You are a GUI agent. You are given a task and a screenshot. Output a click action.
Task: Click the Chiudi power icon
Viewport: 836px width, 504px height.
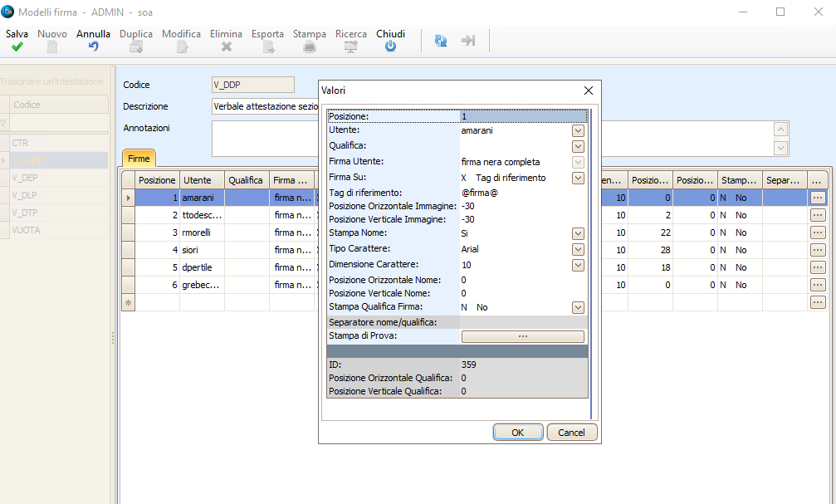pos(390,47)
